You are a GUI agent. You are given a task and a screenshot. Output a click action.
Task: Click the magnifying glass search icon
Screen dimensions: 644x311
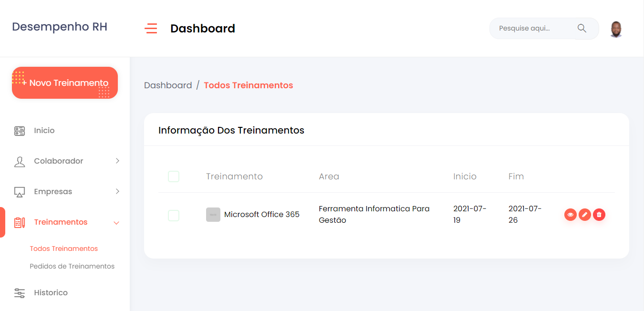tap(582, 28)
